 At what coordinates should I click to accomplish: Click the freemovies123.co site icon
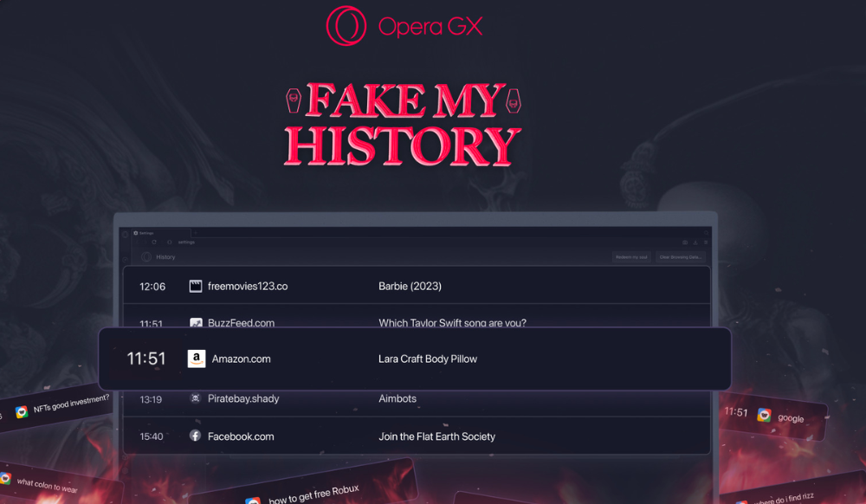[196, 286]
